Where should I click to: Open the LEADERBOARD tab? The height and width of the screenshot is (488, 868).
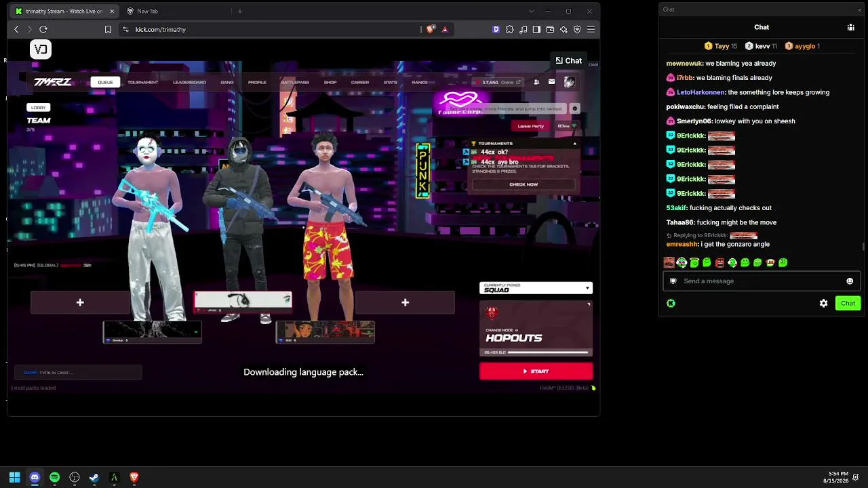(189, 82)
